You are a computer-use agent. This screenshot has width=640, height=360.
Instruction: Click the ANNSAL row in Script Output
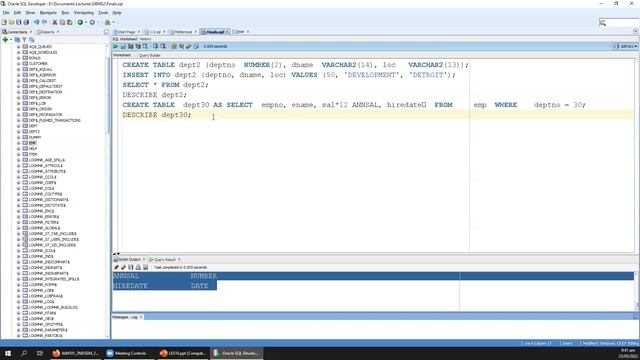373,276
